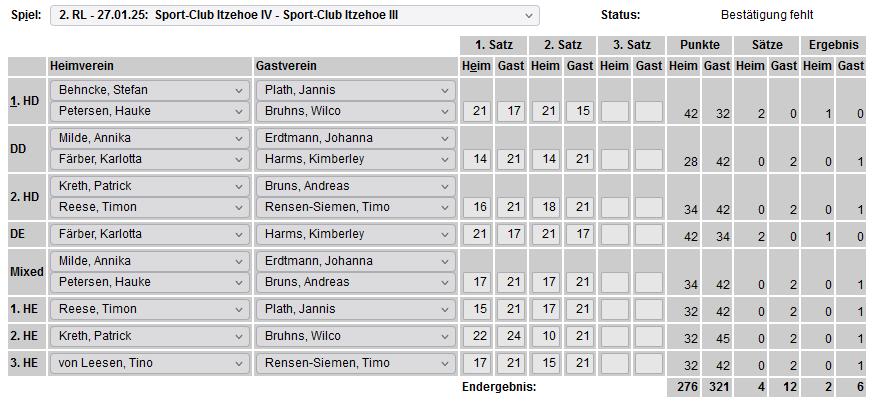
Task: Open the Spiel match selection dropdown
Action: coord(294,16)
